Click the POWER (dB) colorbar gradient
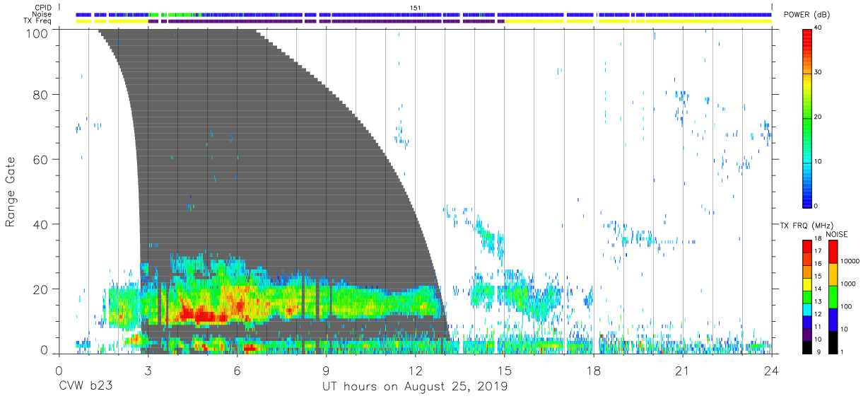 tap(807, 117)
